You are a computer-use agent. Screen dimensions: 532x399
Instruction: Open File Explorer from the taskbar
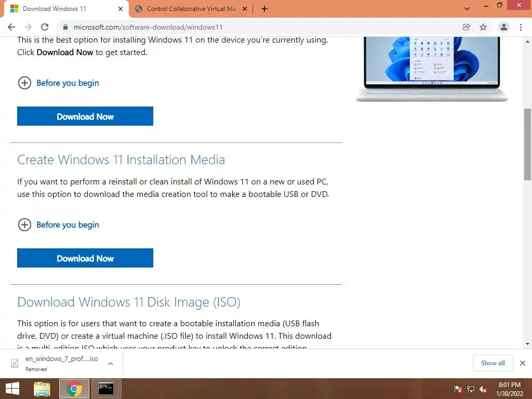[42, 389]
